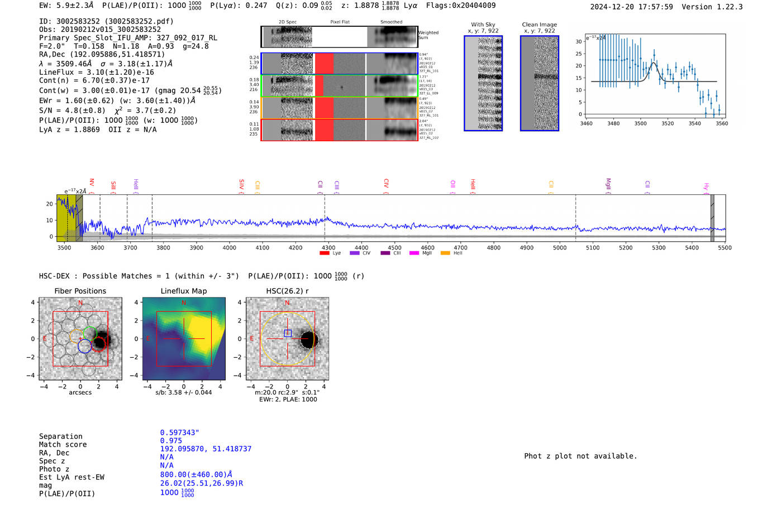Select the green fiber circle in Fiber Positions
The width and height of the screenshot is (782, 532).
[x=90, y=334]
